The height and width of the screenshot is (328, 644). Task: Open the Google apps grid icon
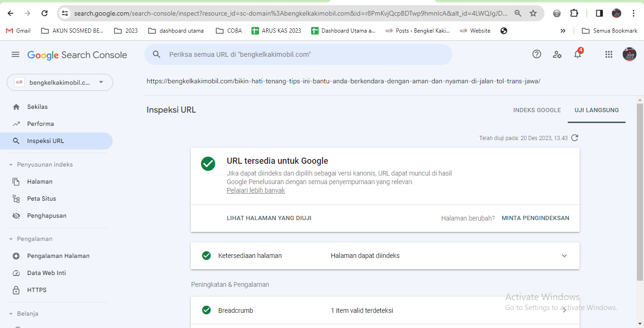[609, 54]
